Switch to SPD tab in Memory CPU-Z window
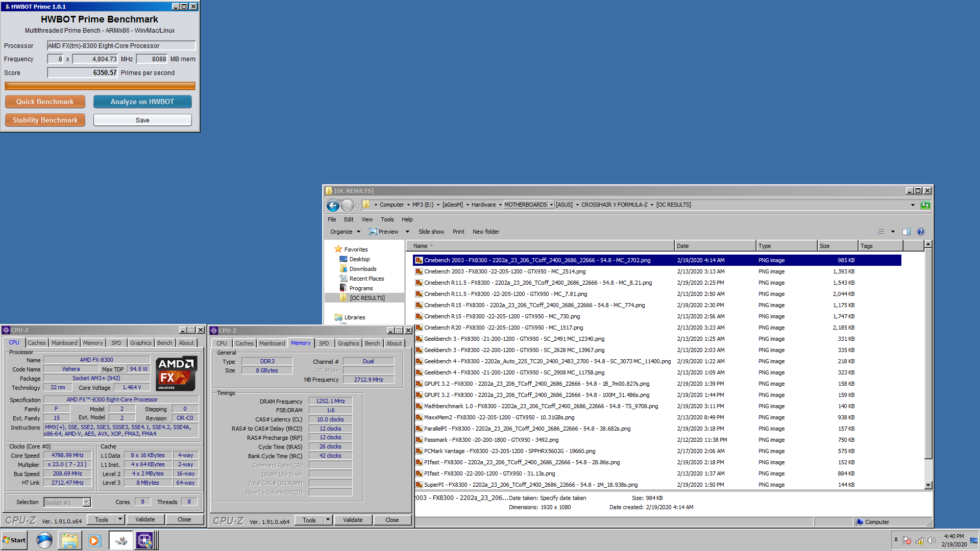This screenshot has height=551, width=980. (324, 343)
